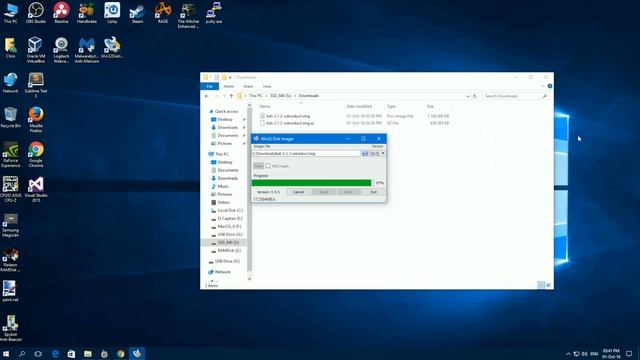Switch to the Share ribbon tab
This screenshot has width=640, height=360.
(x=248, y=86)
